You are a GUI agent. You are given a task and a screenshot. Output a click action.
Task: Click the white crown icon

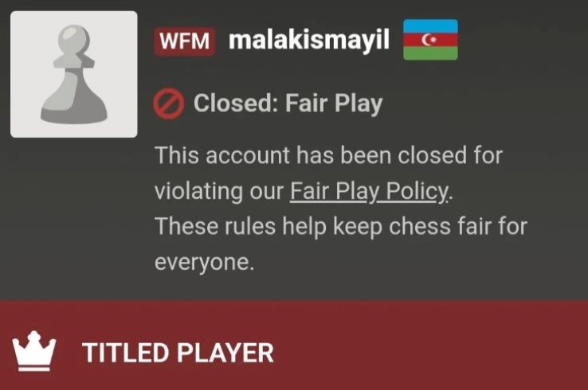pyautogui.click(x=33, y=351)
